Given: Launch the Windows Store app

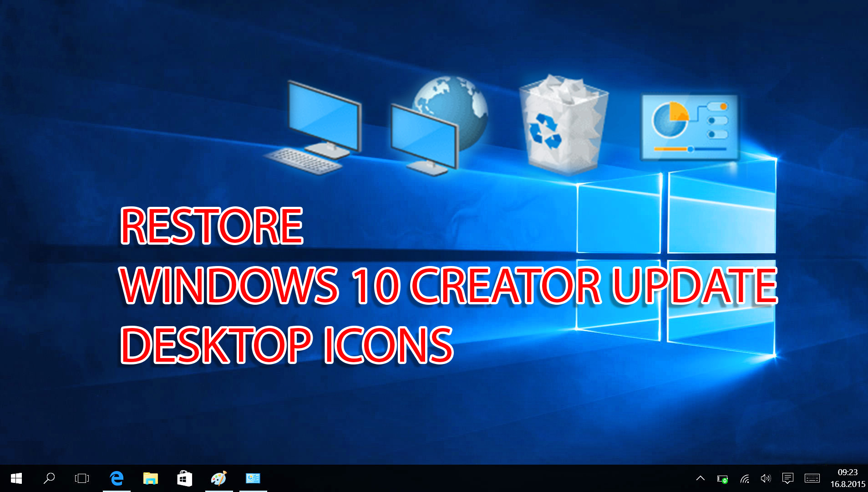Looking at the screenshot, I should point(184,479).
